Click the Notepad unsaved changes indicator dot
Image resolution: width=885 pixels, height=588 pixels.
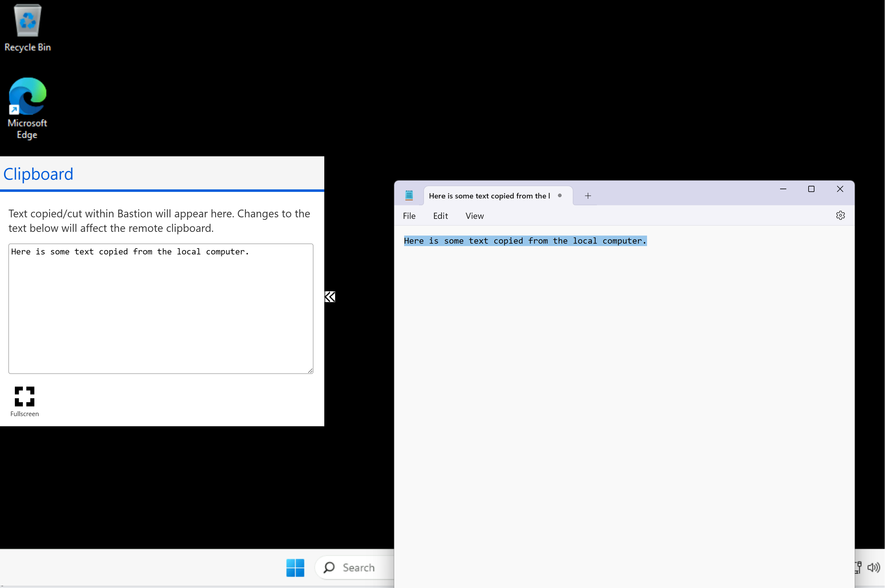[x=559, y=196]
